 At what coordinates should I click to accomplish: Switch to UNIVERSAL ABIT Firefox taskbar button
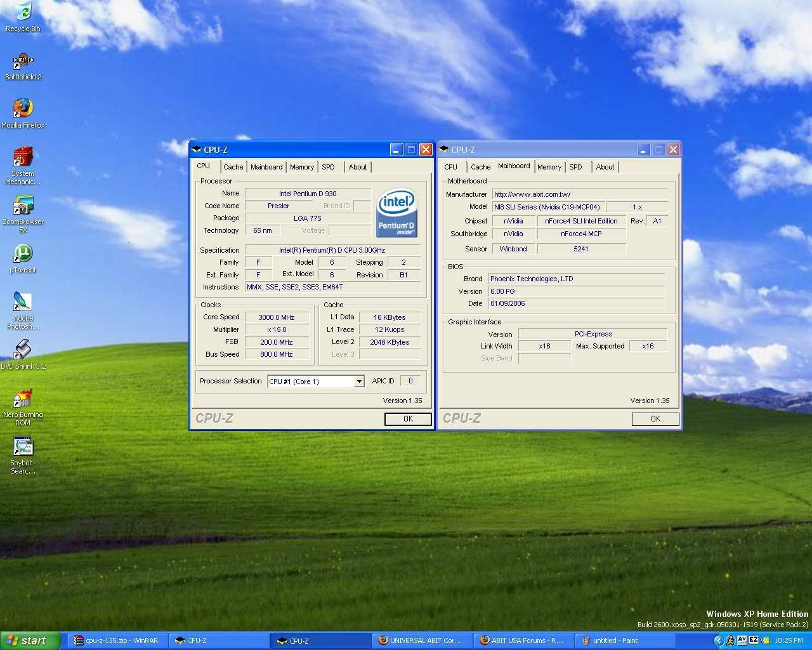[x=421, y=640]
